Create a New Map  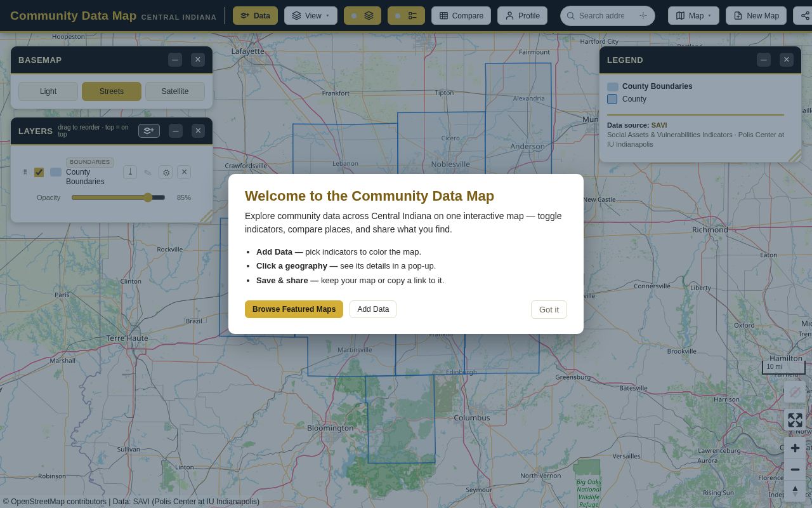click(756, 16)
